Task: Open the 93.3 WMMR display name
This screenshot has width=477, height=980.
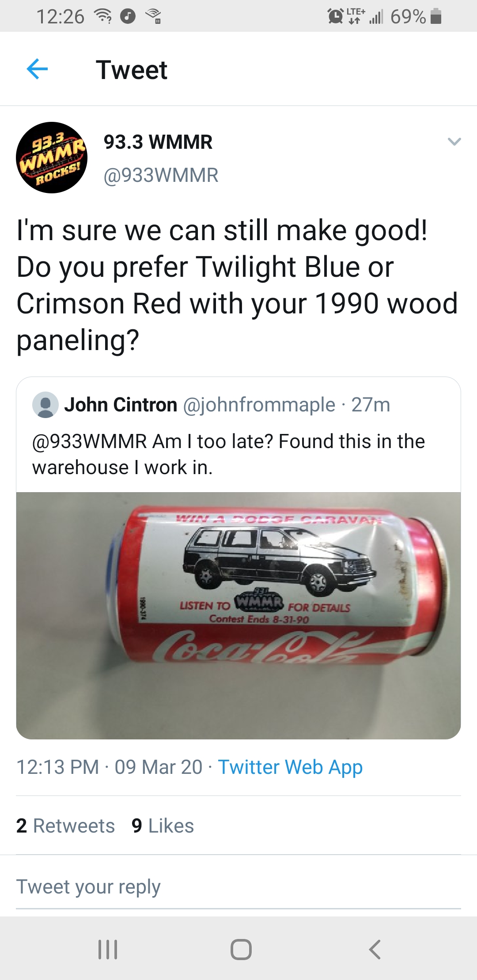Action: coord(158,142)
